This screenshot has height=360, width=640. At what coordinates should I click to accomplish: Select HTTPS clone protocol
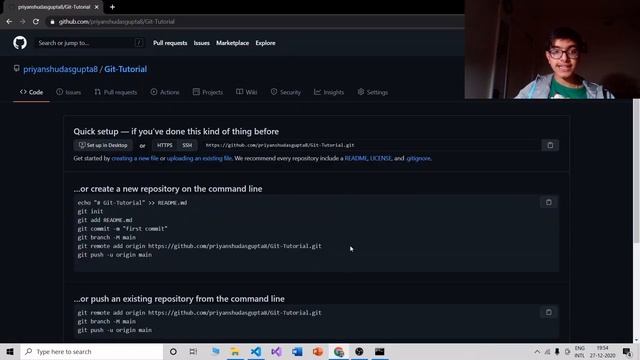(164, 145)
